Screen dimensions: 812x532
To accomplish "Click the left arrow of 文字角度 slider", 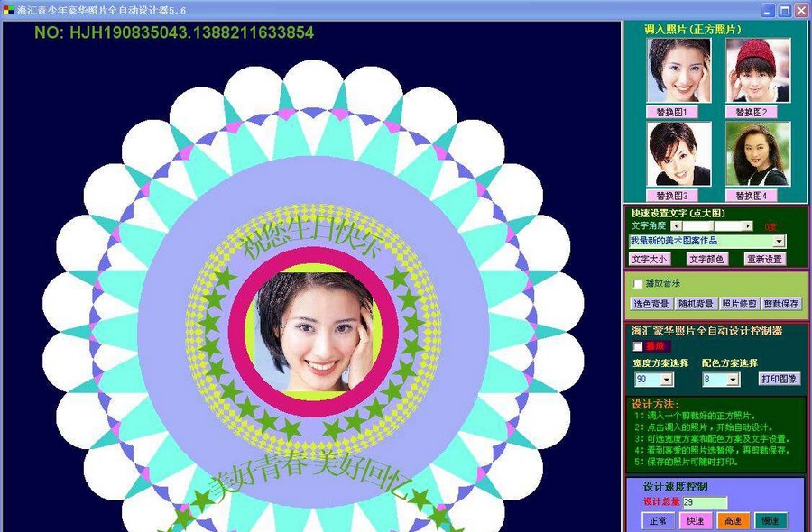I will point(676,225).
